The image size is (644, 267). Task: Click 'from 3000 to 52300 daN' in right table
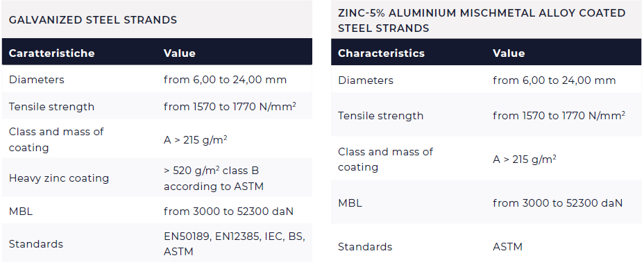pos(558,203)
